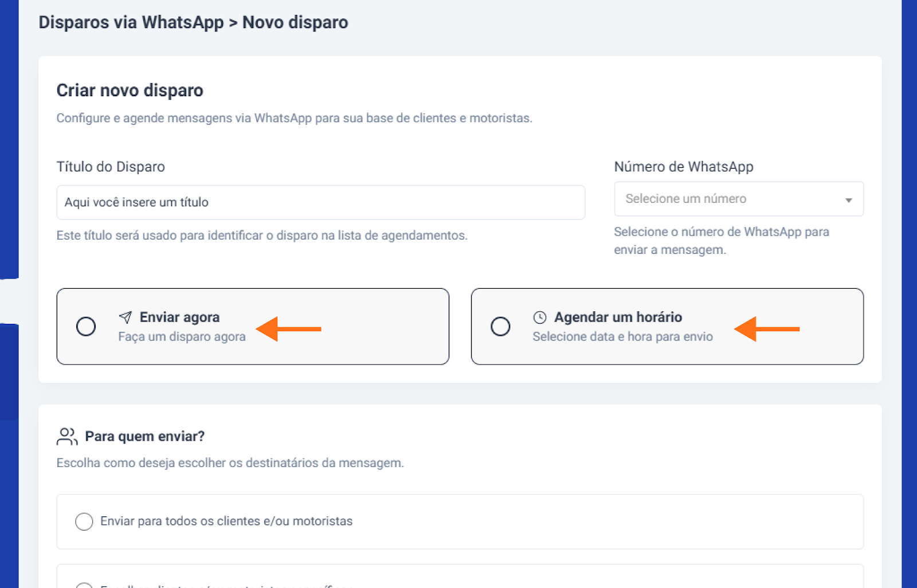Choose 'Enviar para todos os clientes e/ou motoristas' radio
917x588 pixels.
84,522
